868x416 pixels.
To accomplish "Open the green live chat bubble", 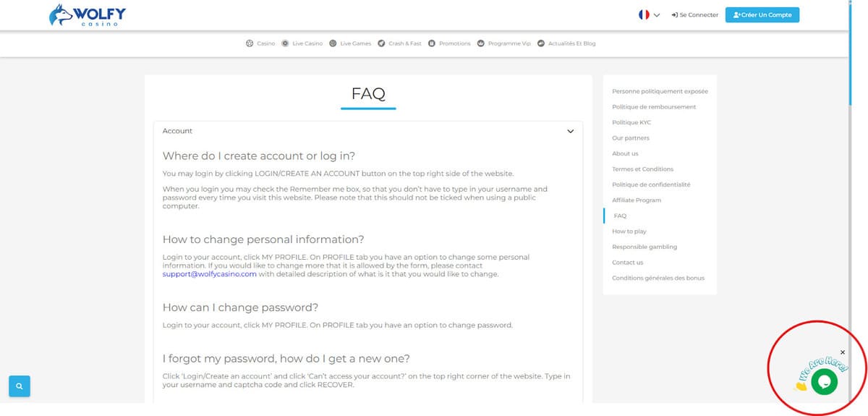I will coord(824,381).
